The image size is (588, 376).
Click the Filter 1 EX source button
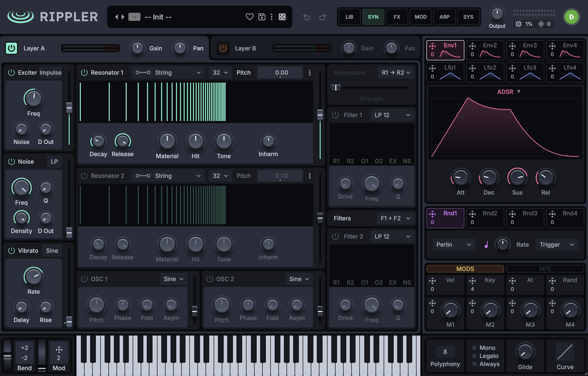pos(393,161)
